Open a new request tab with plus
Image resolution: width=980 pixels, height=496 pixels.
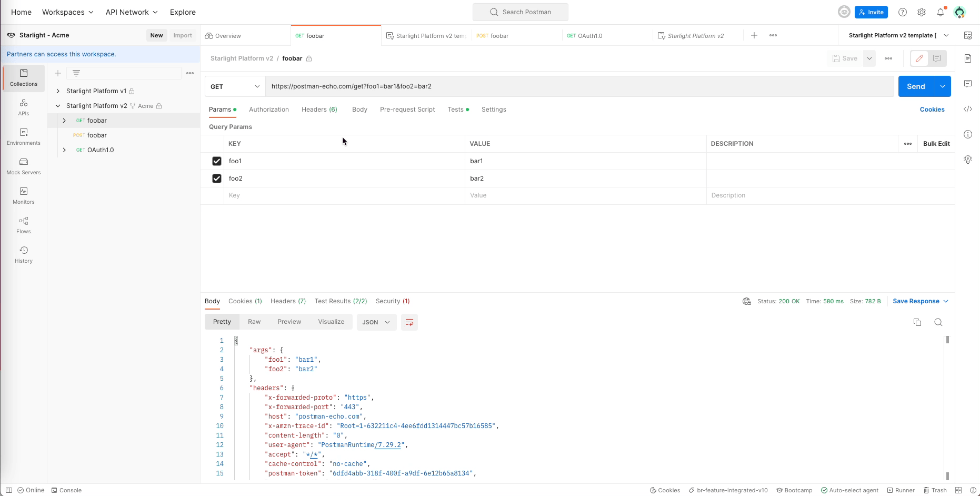754,35
